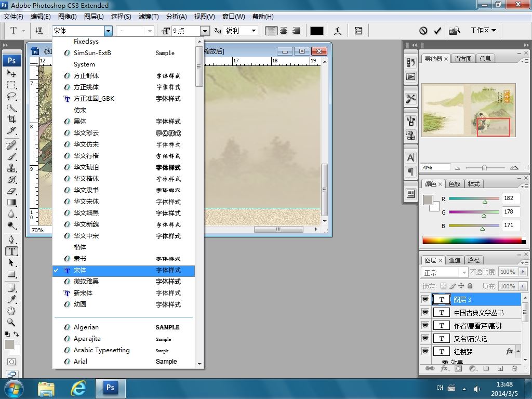Select center align text option

pyautogui.click(x=284, y=31)
